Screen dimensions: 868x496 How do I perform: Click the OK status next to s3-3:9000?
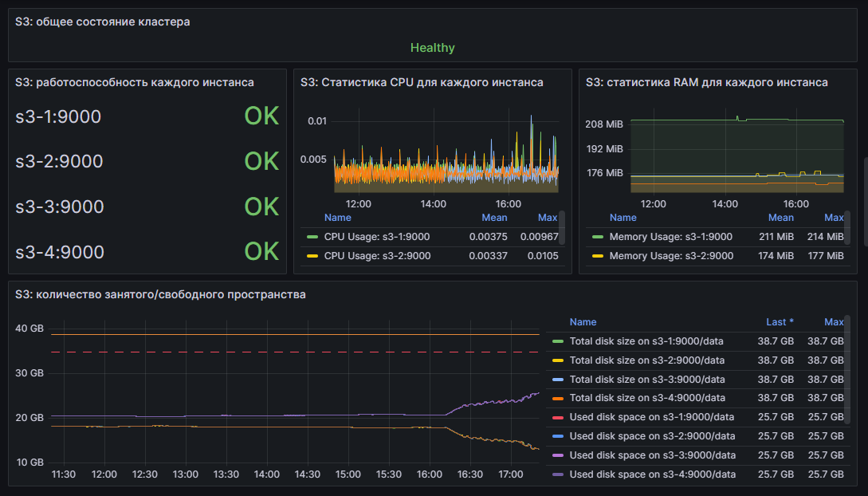(x=261, y=207)
